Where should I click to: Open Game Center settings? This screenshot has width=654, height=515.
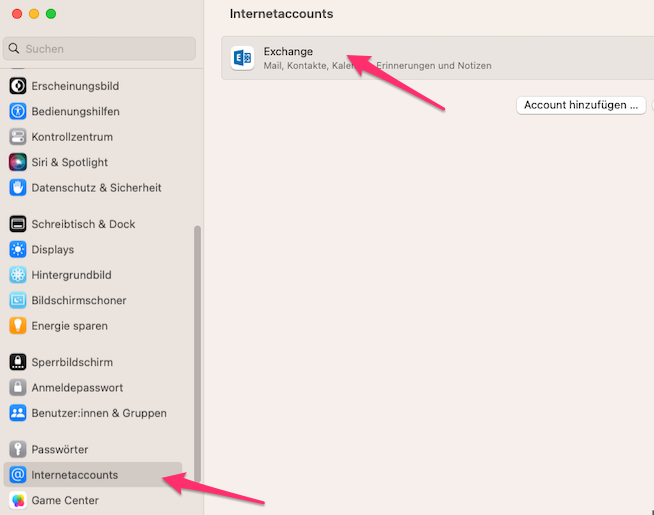(65, 500)
